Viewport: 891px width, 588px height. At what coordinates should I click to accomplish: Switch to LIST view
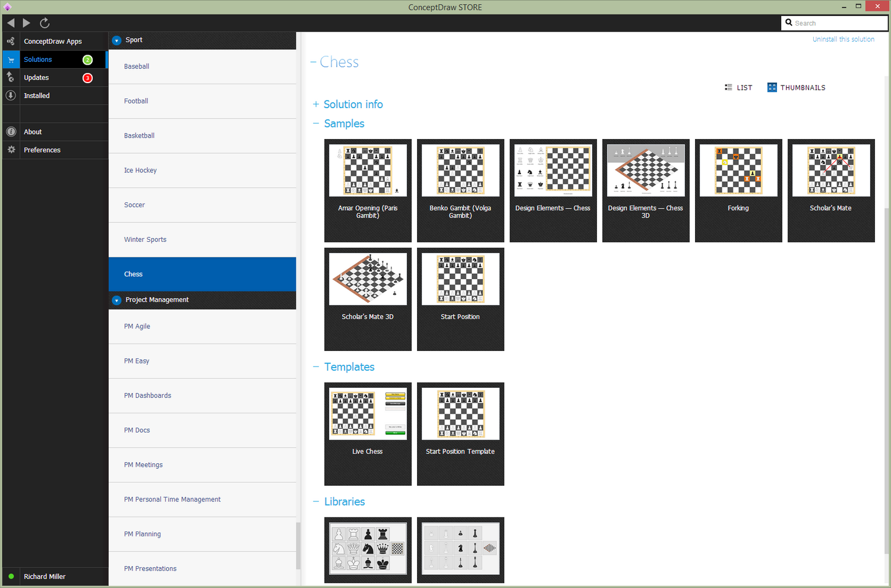point(738,87)
